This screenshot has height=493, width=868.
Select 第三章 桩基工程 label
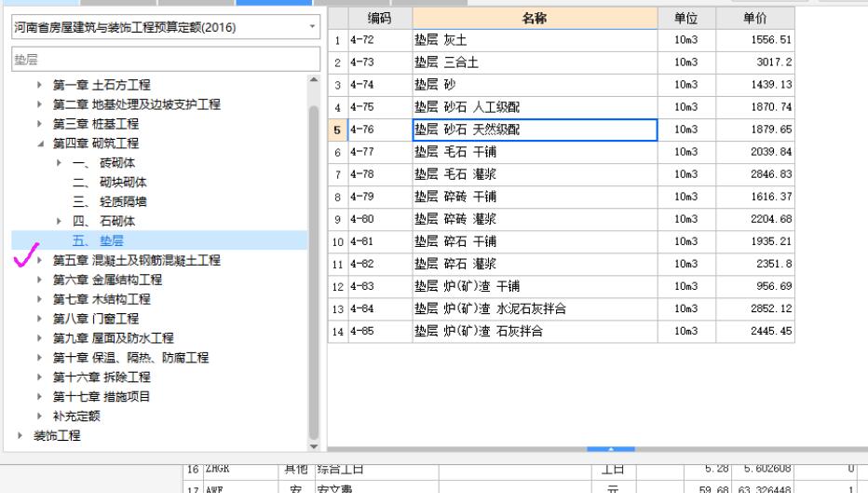[x=96, y=124]
